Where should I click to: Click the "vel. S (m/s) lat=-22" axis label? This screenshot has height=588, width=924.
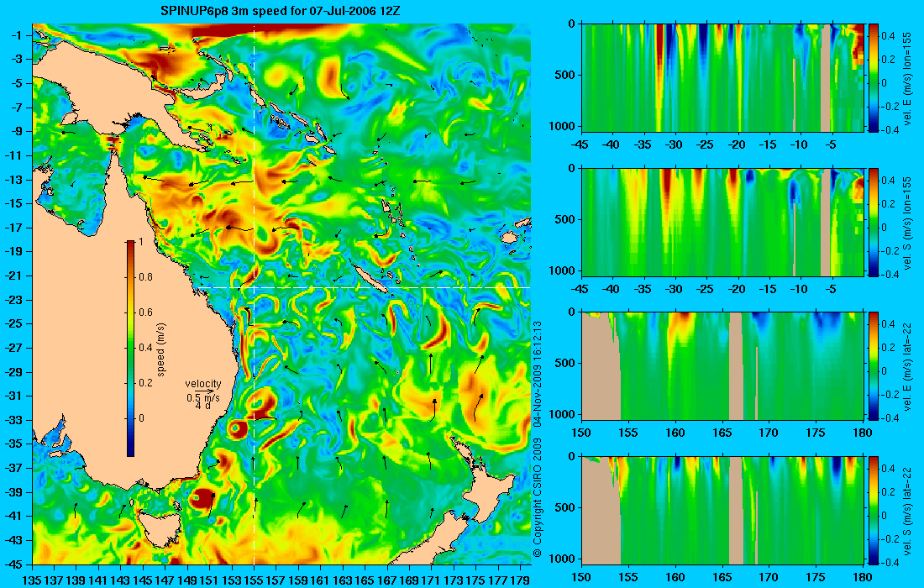907,510
